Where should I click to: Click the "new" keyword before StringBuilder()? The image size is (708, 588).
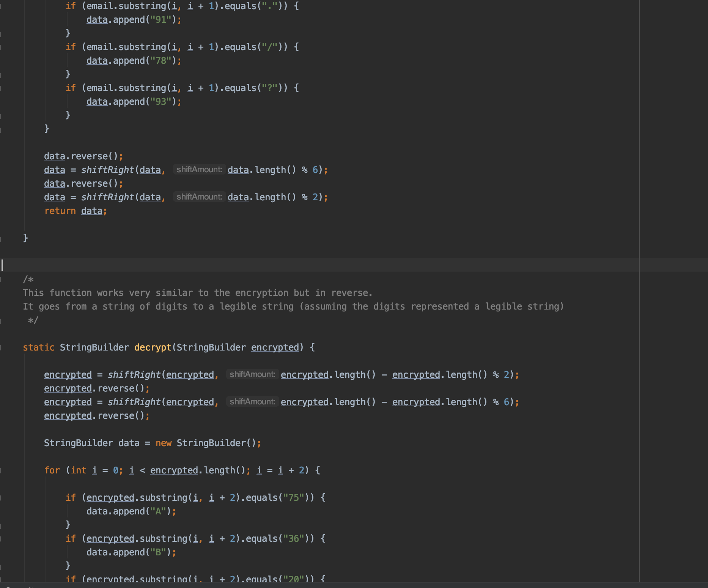(164, 443)
